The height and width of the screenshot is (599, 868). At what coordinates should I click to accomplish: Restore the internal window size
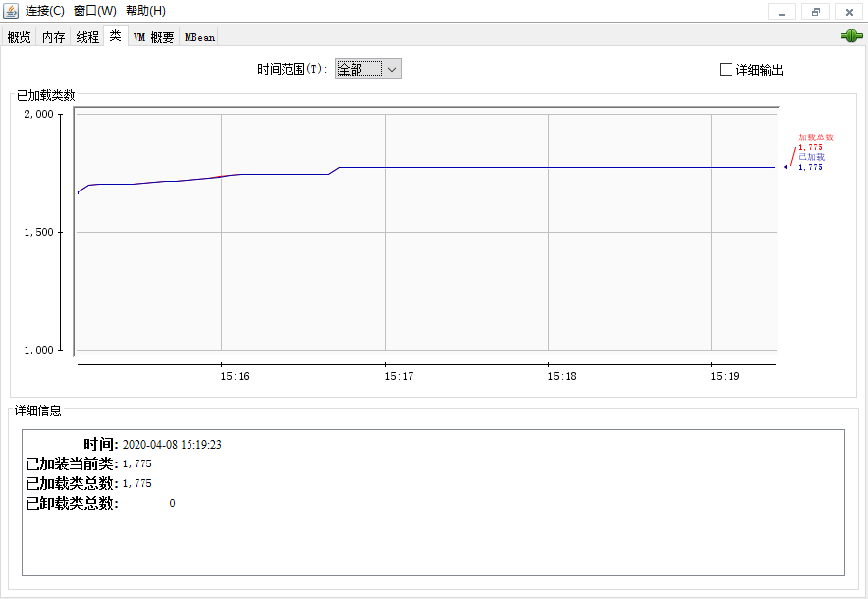815,12
